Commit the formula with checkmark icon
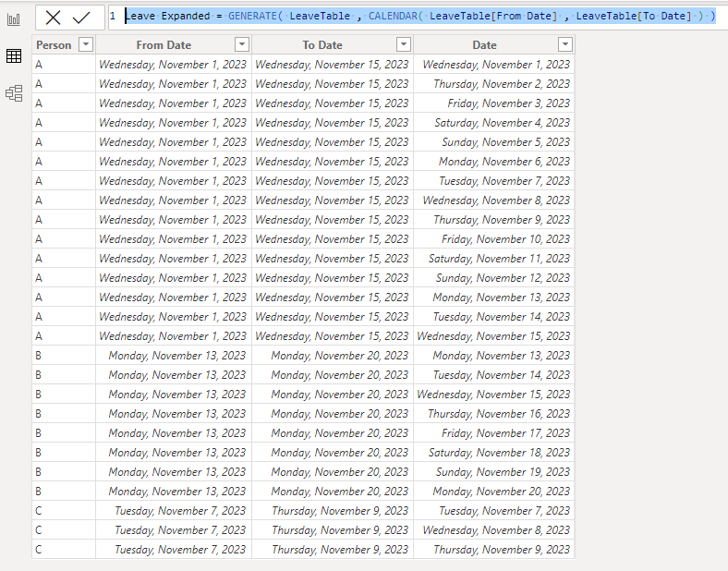The height and width of the screenshot is (571, 728). coord(81,18)
